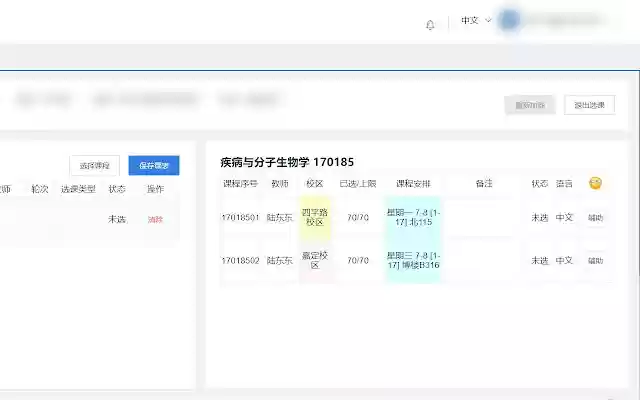Click the red 清除 link
This screenshot has height=400, width=640.
(155, 220)
